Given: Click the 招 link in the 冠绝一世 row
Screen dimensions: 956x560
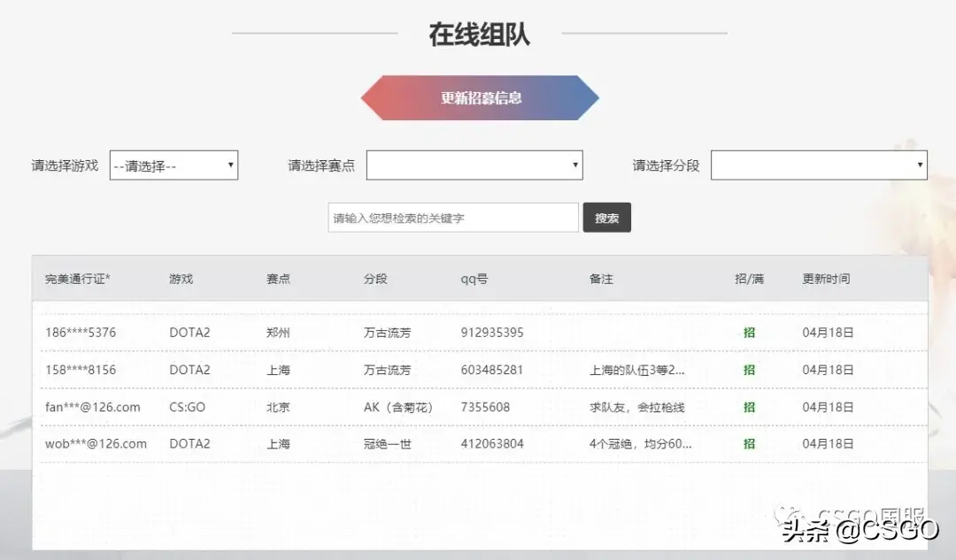Looking at the screenshot, I should coord(748,443).
